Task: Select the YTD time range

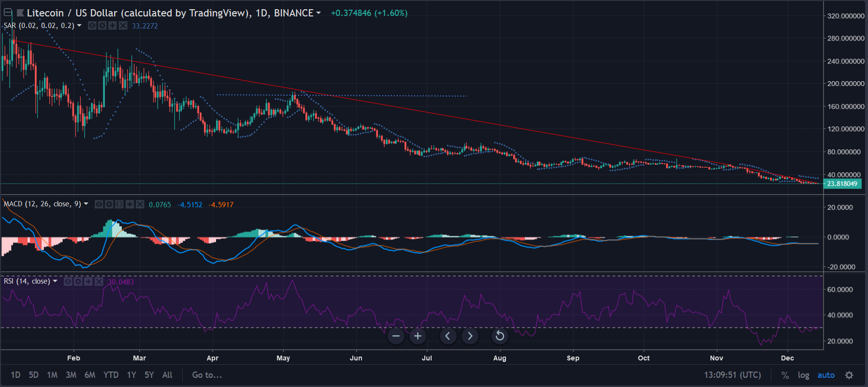Action: pyautogui.click(x=111, y=375)
